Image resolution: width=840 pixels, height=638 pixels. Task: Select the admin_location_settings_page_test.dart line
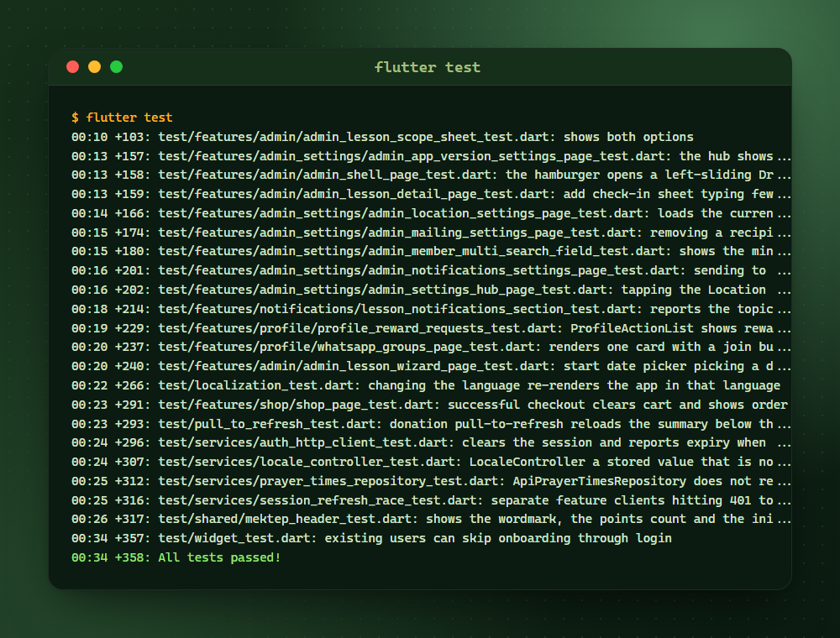[431, 213]
